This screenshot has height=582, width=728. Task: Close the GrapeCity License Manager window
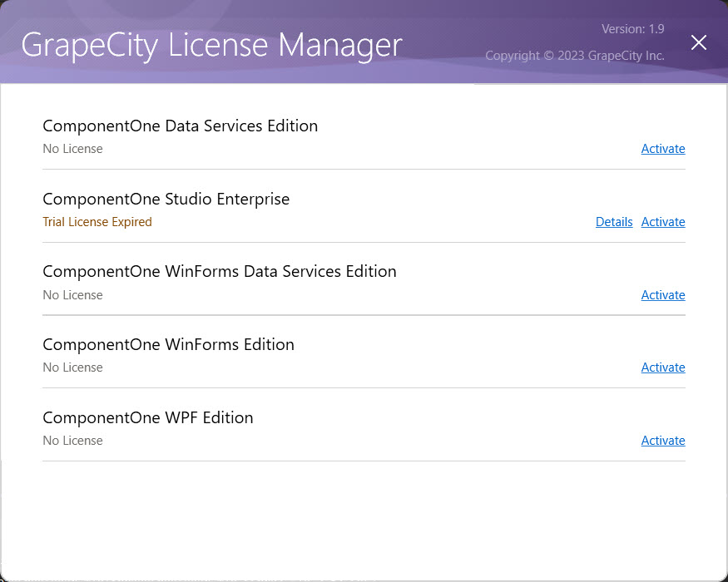click(x=698, y=42)
